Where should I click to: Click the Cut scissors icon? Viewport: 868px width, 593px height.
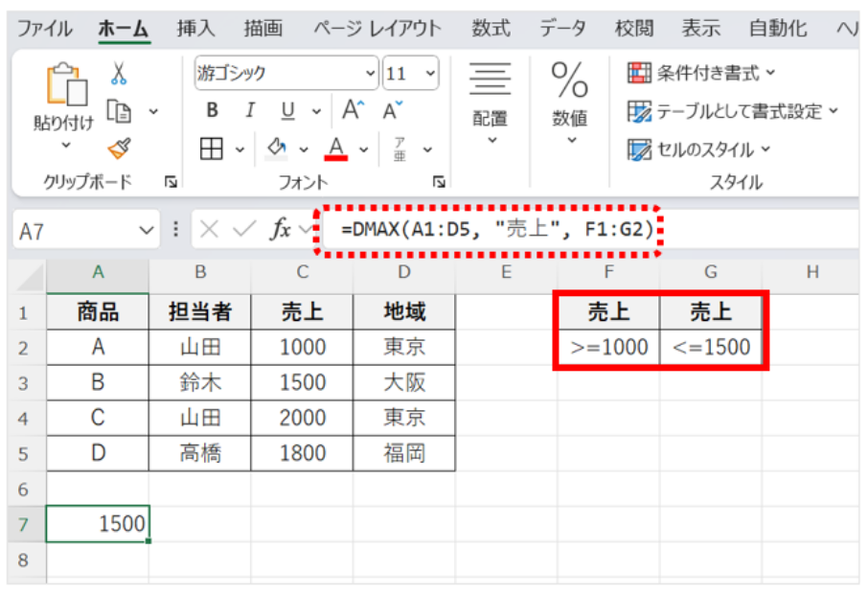coord(119,74)
